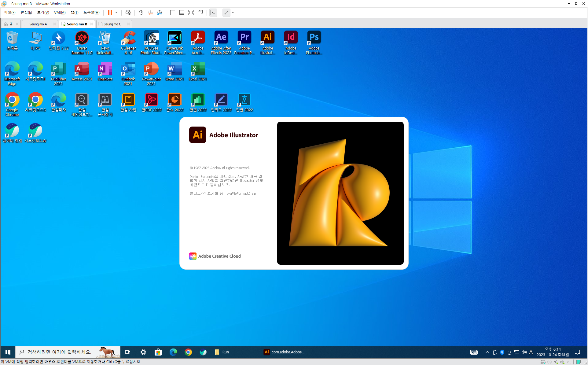Open the VM(M) menu
This screenshot has width=588, height=365.
point(60,13)
